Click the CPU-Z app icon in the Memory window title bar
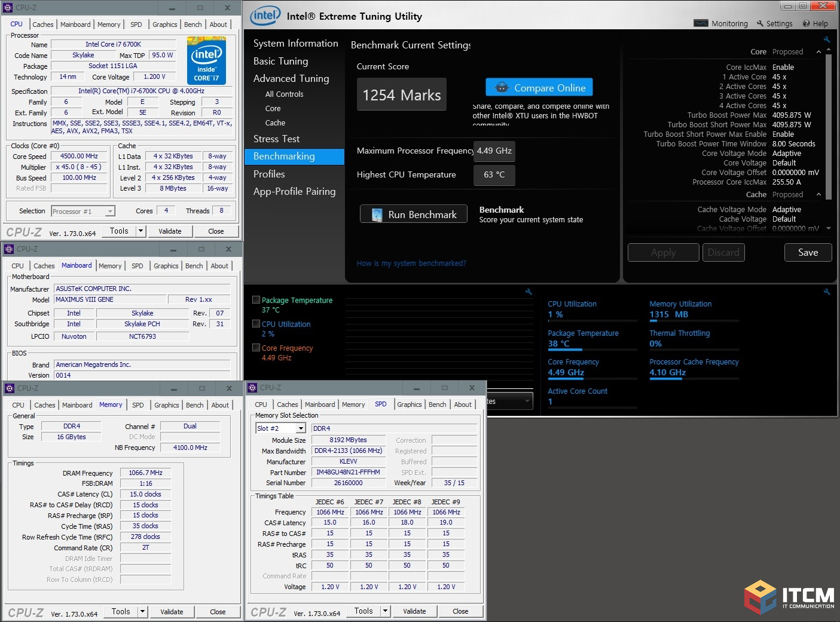The height and width of the screenshot is (622, 840). (x=10, y=388)
